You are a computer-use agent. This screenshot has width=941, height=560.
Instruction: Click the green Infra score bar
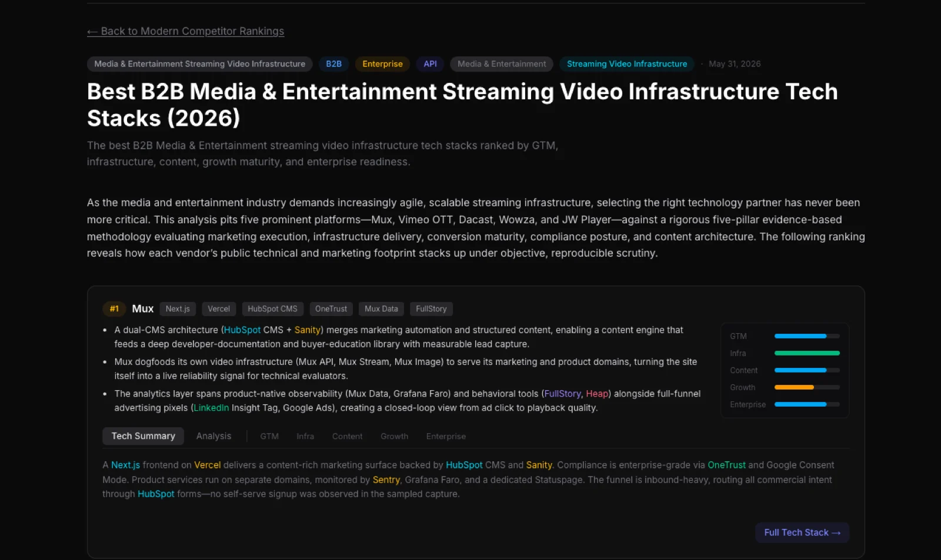click(807, 353)
